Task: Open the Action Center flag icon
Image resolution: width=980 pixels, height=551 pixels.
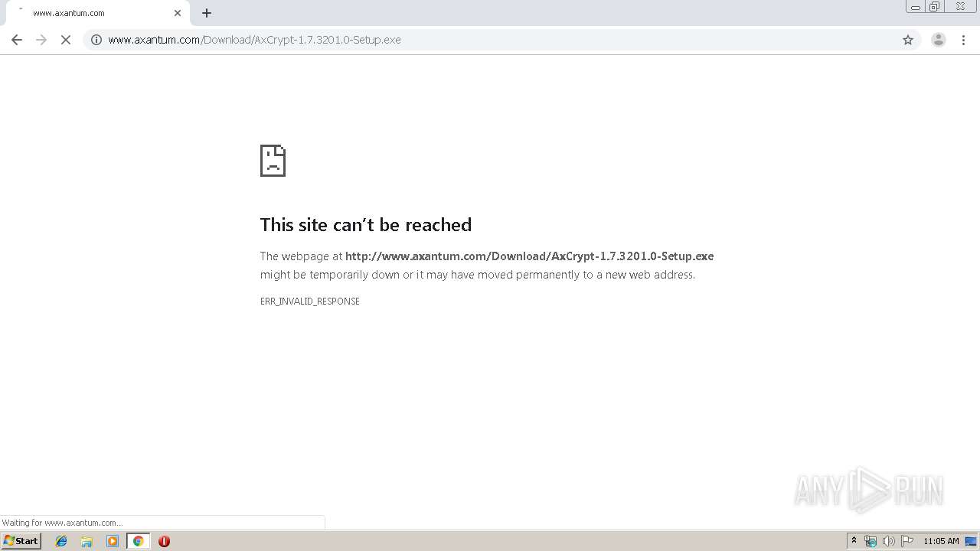Action: (x=907, y=541)
